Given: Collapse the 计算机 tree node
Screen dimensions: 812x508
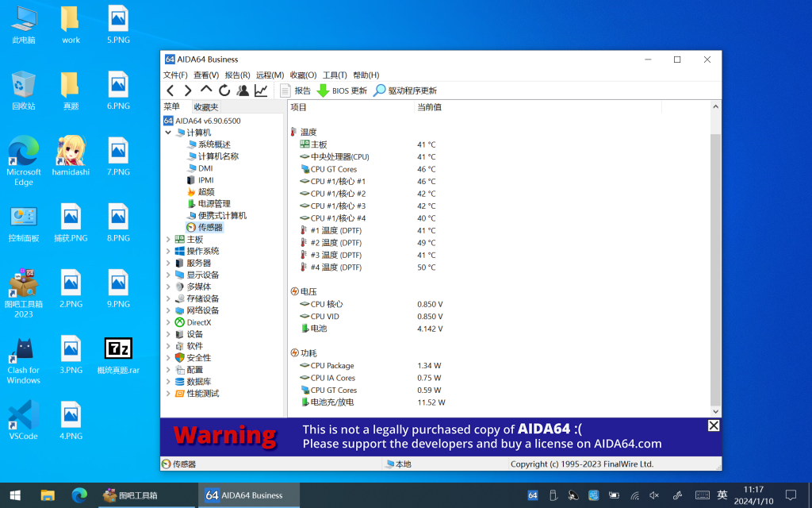Looking at the screenshot, I should (168, 133).
